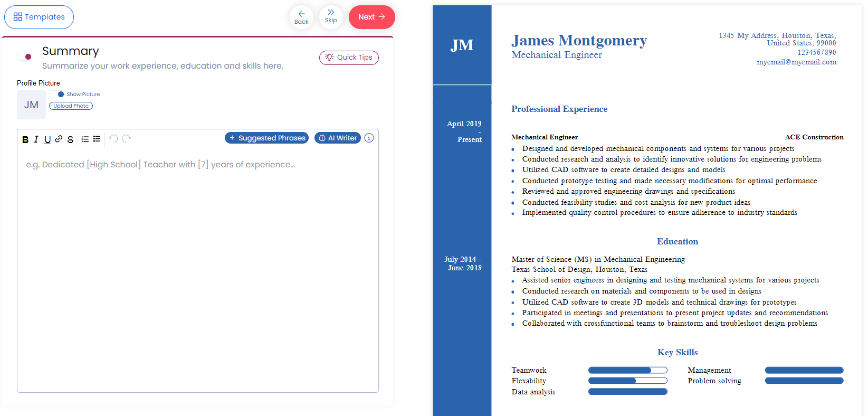Focus the summary text editor area

click(x=198, y=269)
